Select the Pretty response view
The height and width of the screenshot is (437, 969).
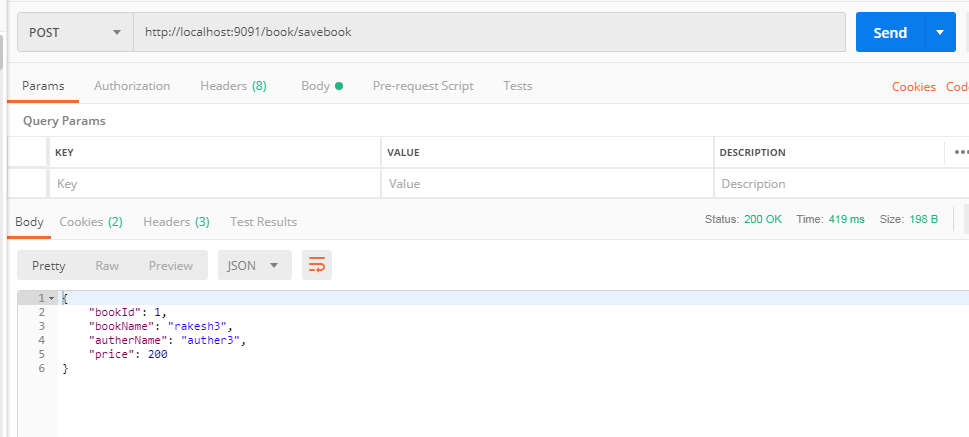tap(49, 265)
